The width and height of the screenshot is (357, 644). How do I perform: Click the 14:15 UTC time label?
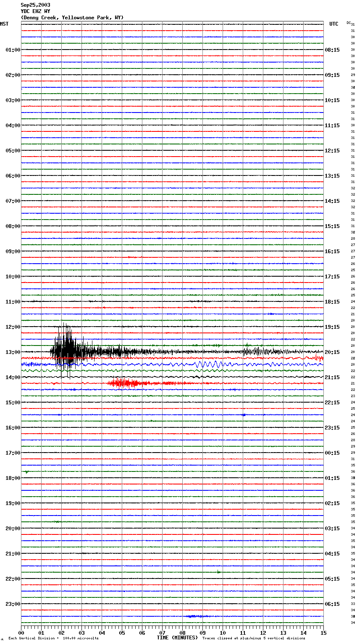[x=332, y=201]
